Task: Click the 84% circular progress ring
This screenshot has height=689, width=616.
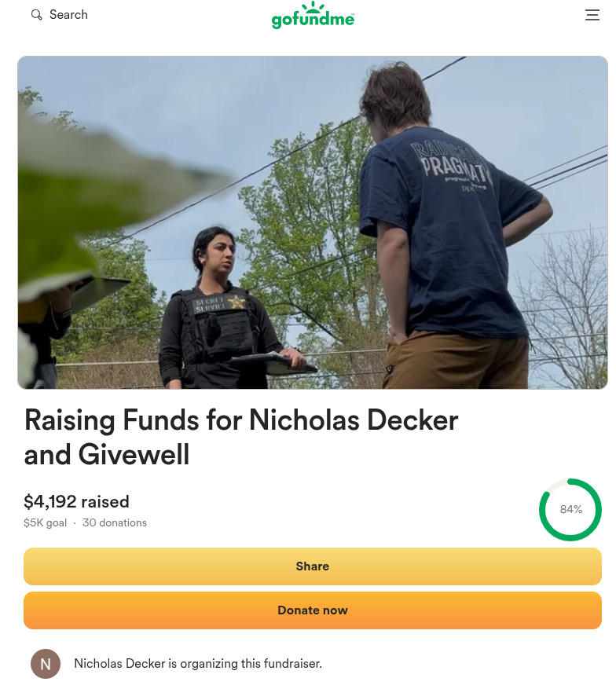Action: pyautogui.click(x=570, y=509)
